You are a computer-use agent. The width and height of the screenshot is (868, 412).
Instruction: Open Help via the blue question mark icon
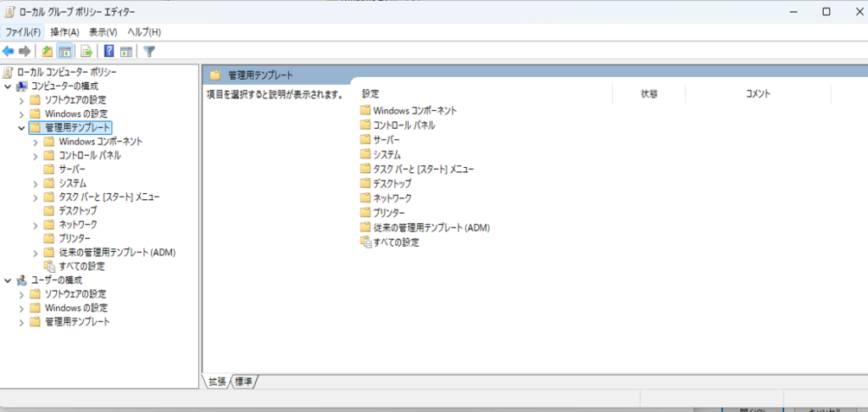[x=109, y=51]
